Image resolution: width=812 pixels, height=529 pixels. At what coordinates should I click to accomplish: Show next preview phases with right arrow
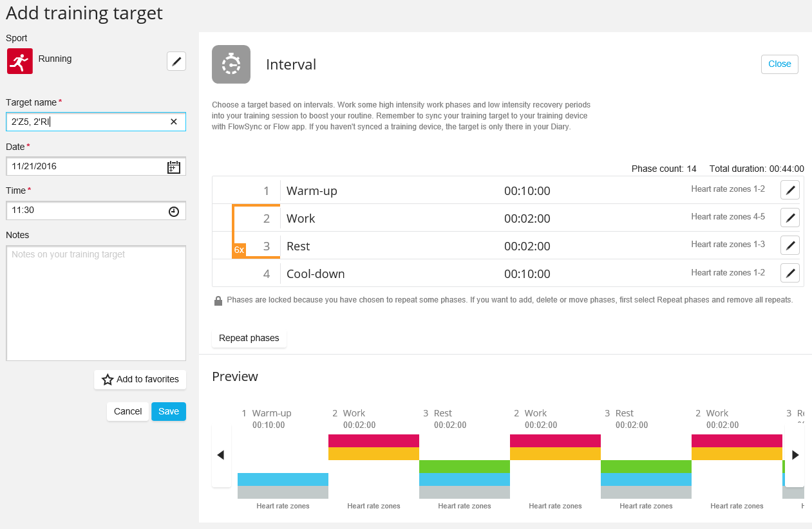coord(795,455)
